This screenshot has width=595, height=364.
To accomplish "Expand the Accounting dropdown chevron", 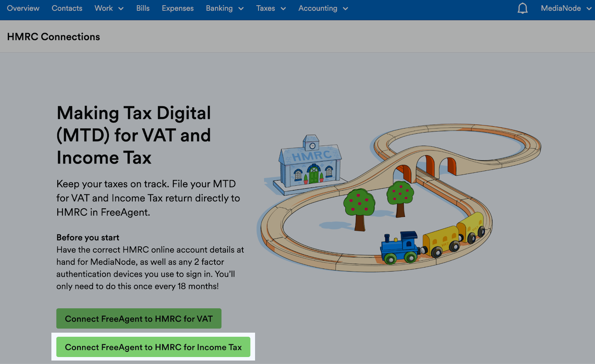I will pyautogui.click(x=345, y=9).
